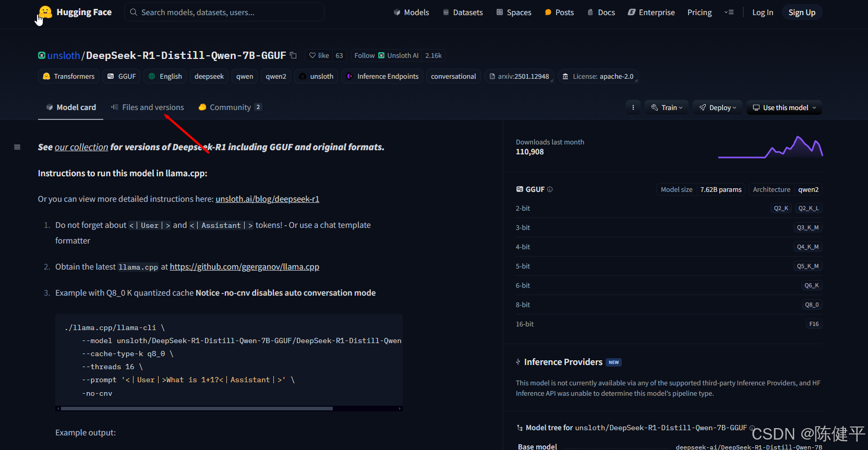Click the Inference Providers lightning icon

click(x=518, y=362)
